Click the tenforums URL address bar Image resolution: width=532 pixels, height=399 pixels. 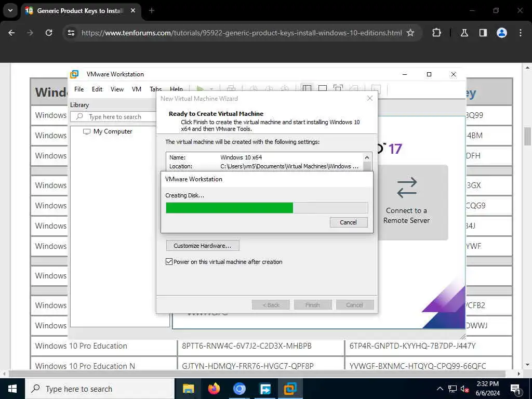[x=241, y=33]
